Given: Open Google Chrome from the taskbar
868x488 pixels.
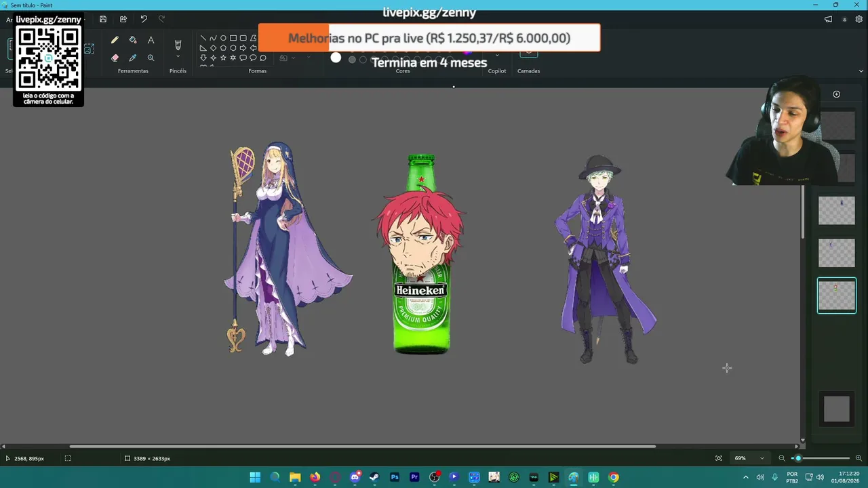Looking at the screenshot, I should coord(614,477).
